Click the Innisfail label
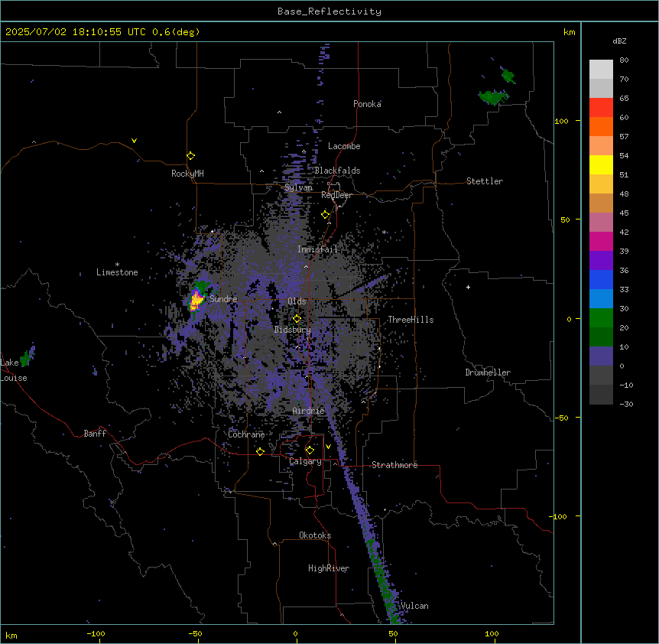659x644 pixels. pyautogui.click(x=317, y=249)
